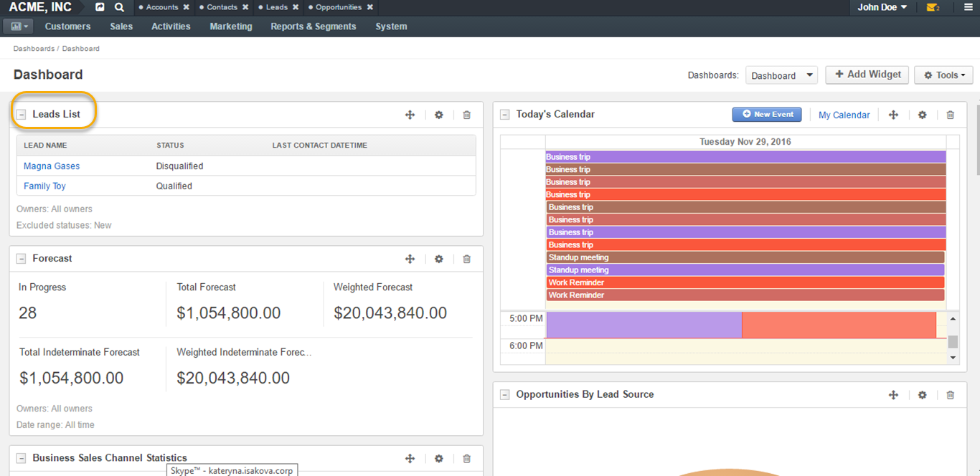Open the Activities menu
This screenshot has height=476, width=980.
[171, 27]
